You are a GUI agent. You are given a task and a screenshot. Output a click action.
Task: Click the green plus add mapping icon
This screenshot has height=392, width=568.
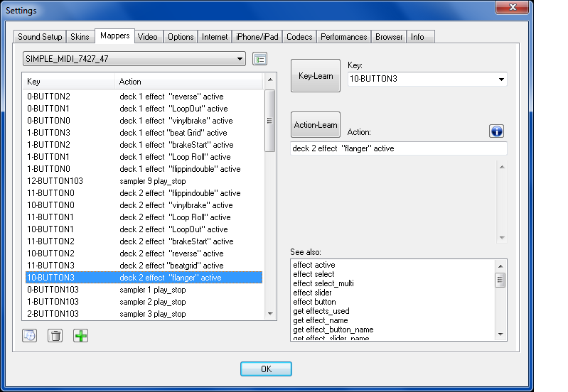click(x=81, y=336)
